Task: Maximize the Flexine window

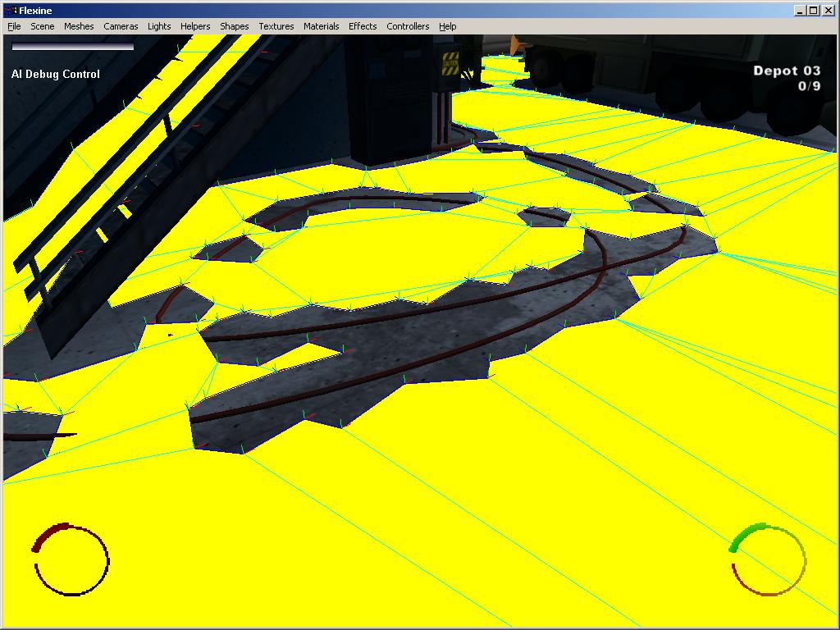Action: 813,10
